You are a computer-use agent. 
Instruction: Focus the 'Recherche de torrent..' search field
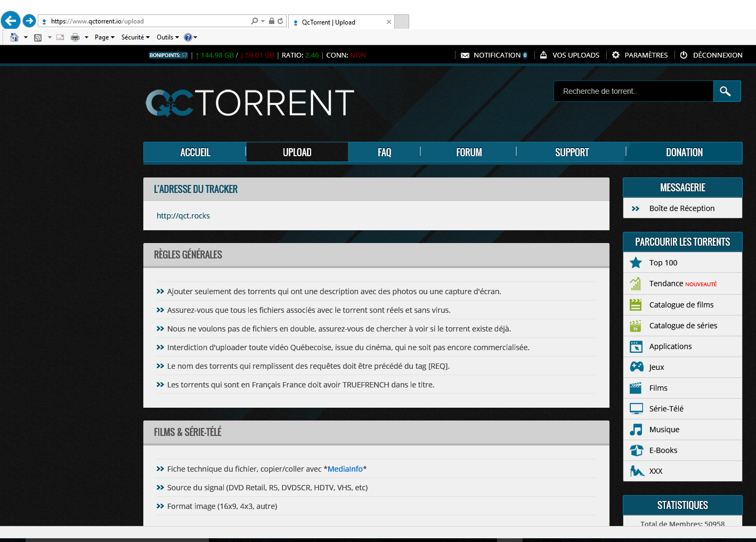[x=633, y=91]
